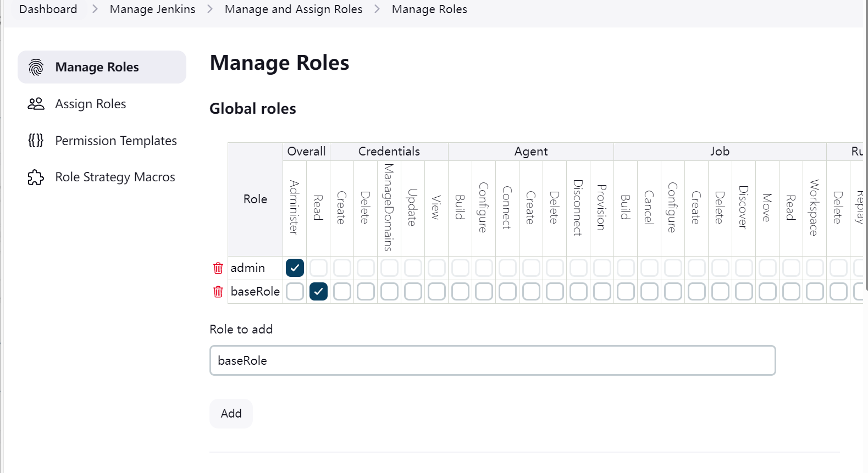The image size is (868, 473).
Task: Check Agent Provision for admin
Action: tap(602, 268)
